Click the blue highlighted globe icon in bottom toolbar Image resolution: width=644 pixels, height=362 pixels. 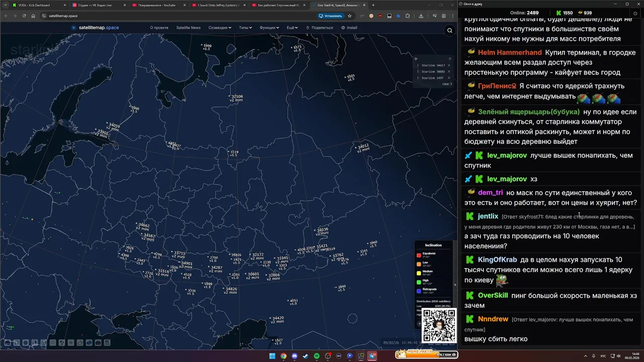pos(89,342)
